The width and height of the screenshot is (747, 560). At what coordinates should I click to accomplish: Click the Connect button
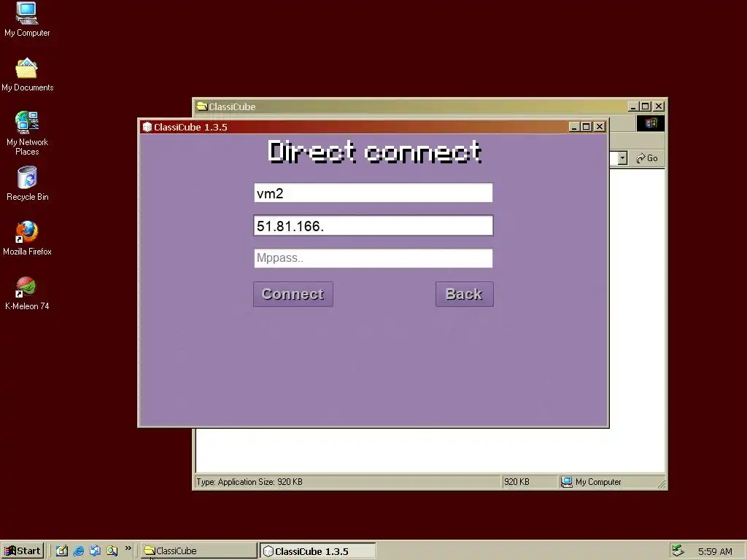pos(293,295)
